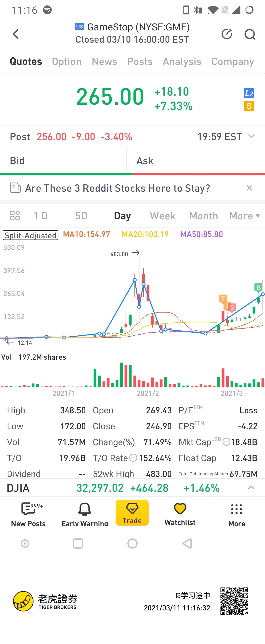Tap Android home circle button
Screen dimensions: 265x644
(x=132, y=543)
